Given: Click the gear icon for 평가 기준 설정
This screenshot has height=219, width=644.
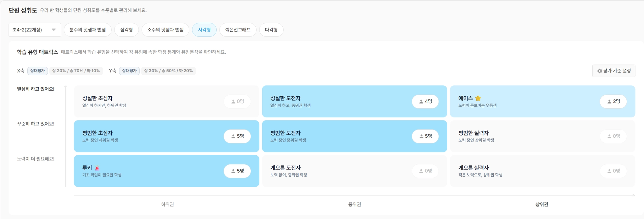Looking at the screenshot, I should point(599,71).
